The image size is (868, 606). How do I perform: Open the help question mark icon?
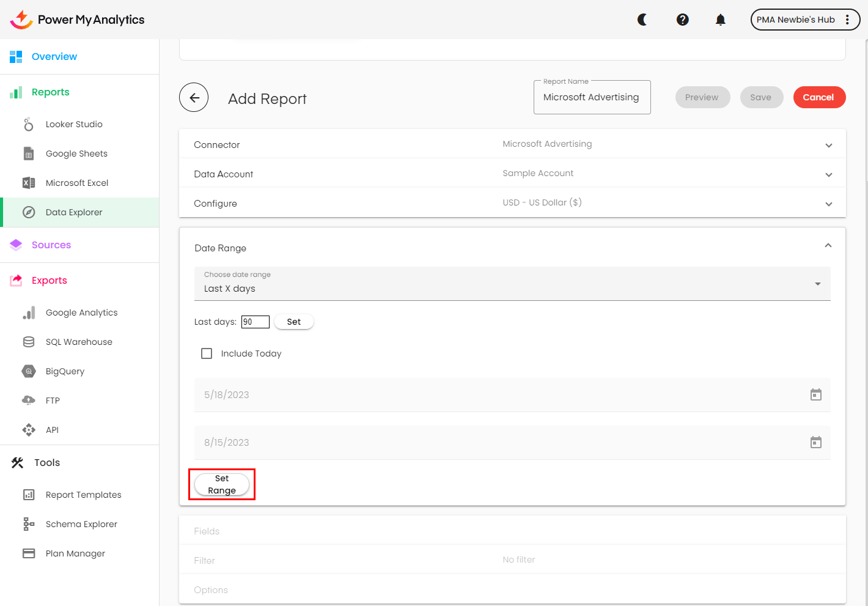[x=683, y=20]
